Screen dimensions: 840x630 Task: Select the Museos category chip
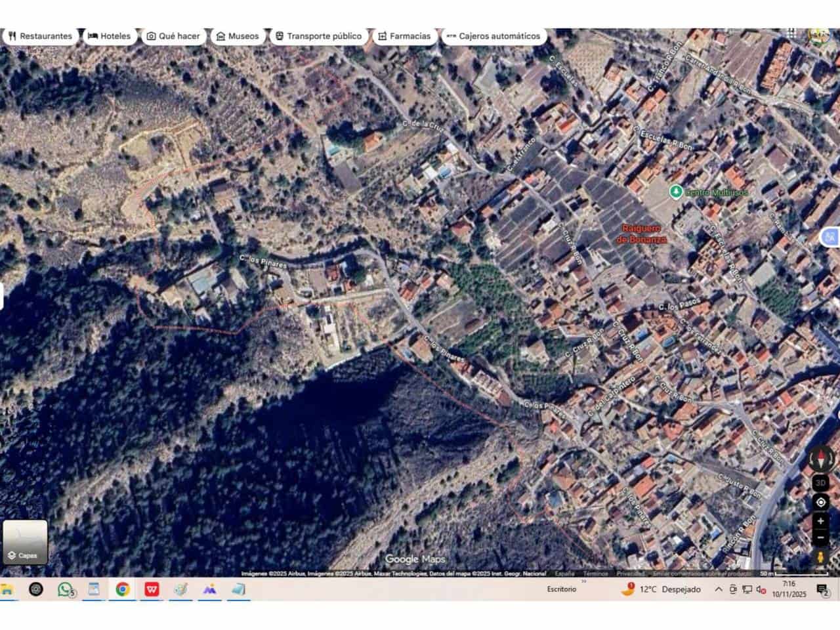237,36
